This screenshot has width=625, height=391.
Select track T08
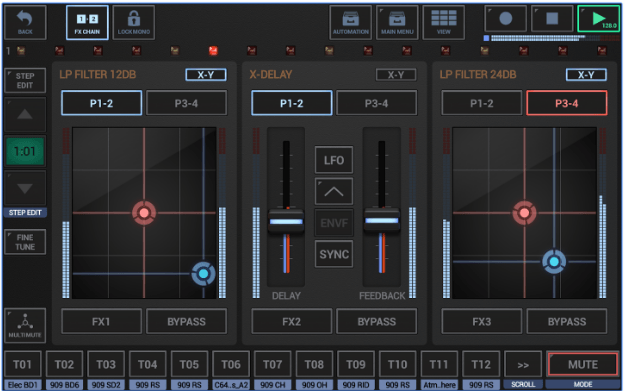click(x=314, y=364)
